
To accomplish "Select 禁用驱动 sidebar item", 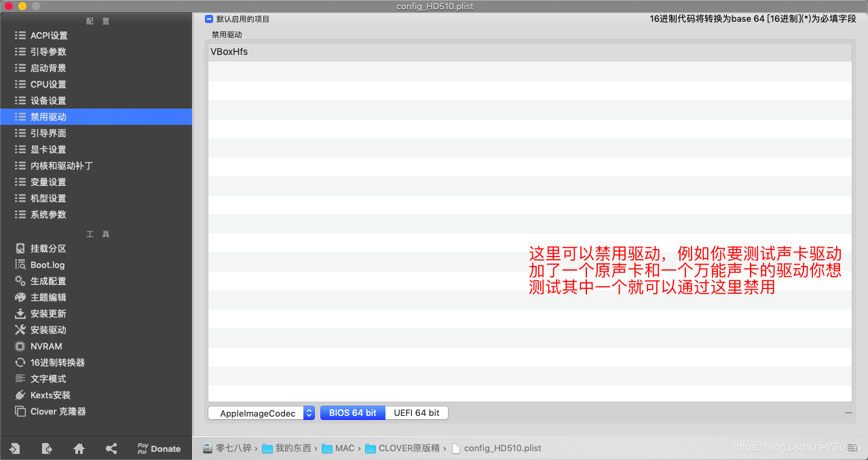I will (96, 117).
